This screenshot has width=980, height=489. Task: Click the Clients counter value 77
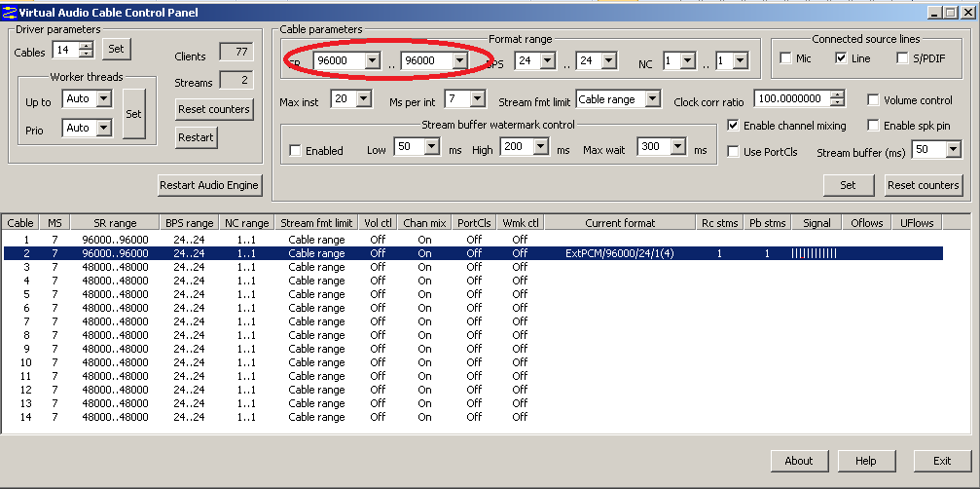click(236, 52)
